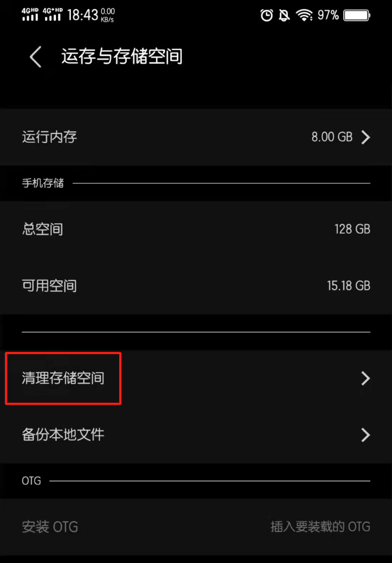Viewport: 392px width, 563px height.
Task: Open 清理存储空间 via its chevron
Action: (366, 378)
